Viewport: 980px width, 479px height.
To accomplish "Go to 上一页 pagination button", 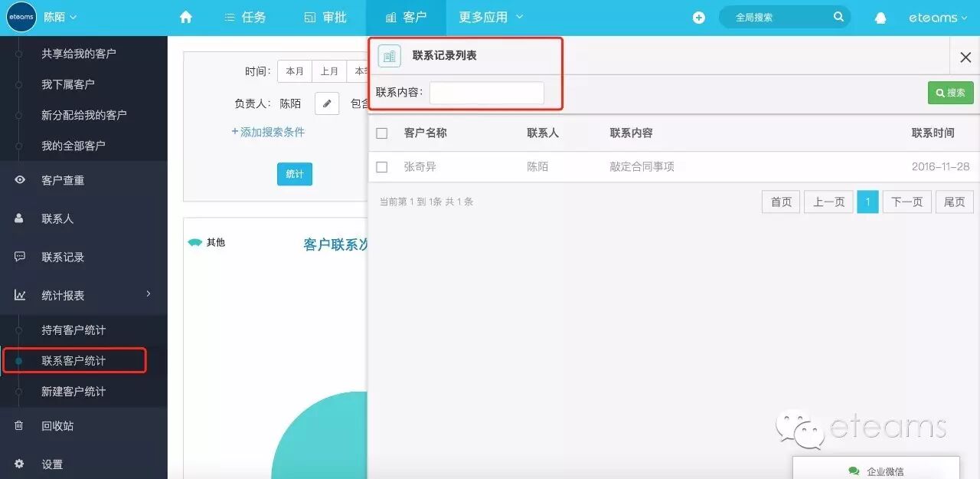I will pyautogui.click(x=828, y=202).
